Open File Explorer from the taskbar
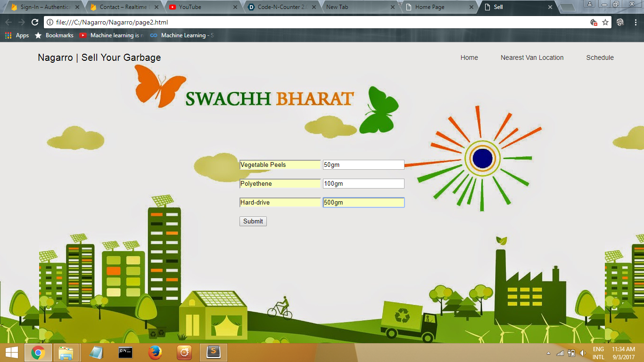The image size is (644, 362). (66, 352)
